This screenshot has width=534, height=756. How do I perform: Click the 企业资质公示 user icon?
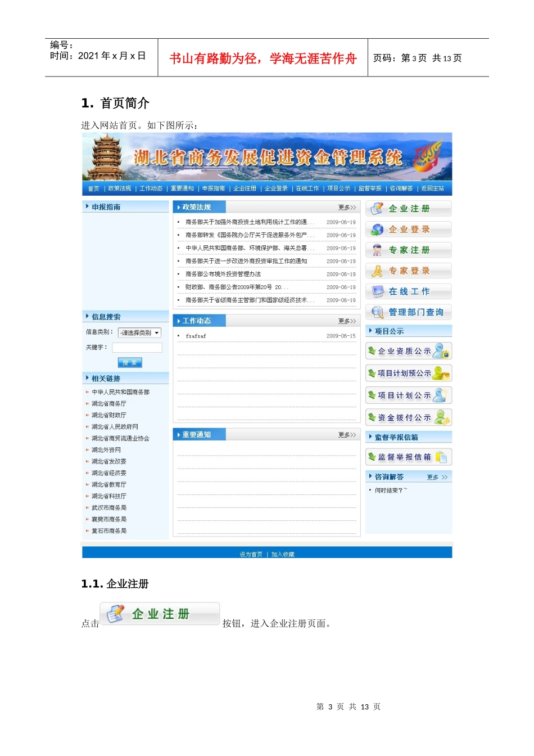(x=442, y=351)
